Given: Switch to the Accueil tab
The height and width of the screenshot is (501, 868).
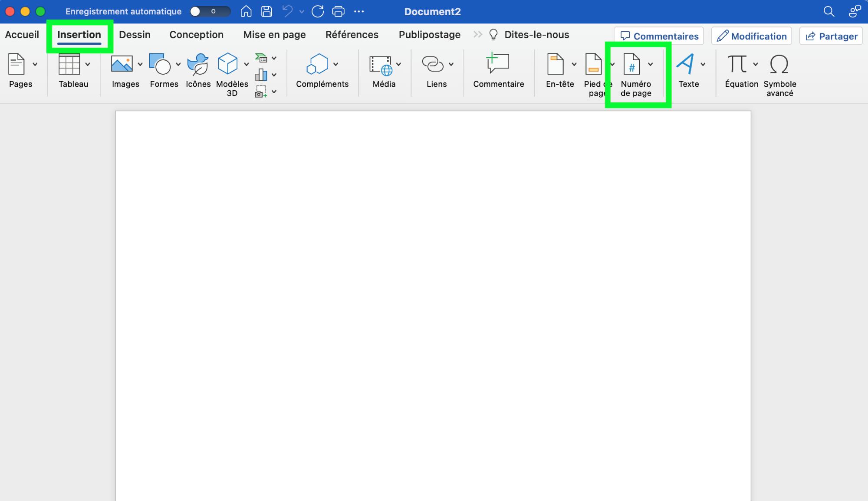Looking at the screenshot, I should click(22, 35).
